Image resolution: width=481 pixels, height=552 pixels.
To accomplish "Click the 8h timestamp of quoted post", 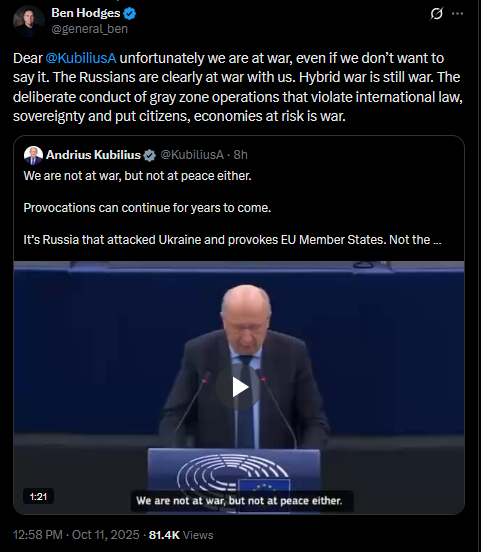I will click(240, 155).
